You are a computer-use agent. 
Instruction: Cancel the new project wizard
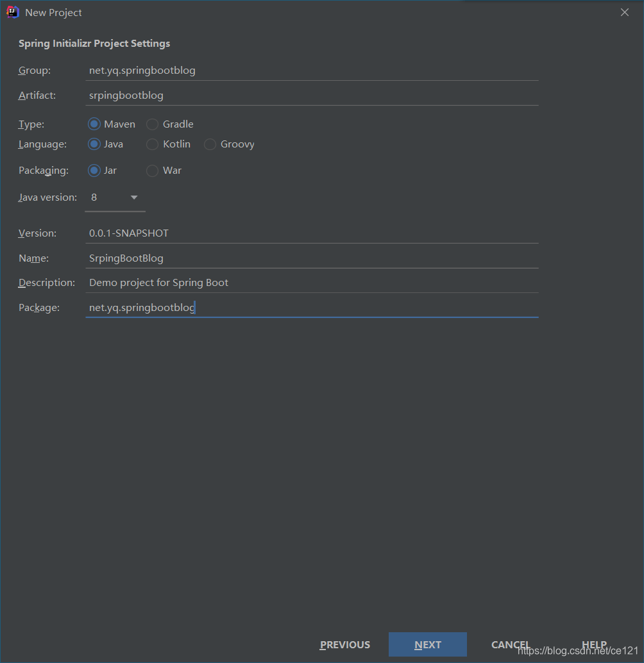point(511,644)
